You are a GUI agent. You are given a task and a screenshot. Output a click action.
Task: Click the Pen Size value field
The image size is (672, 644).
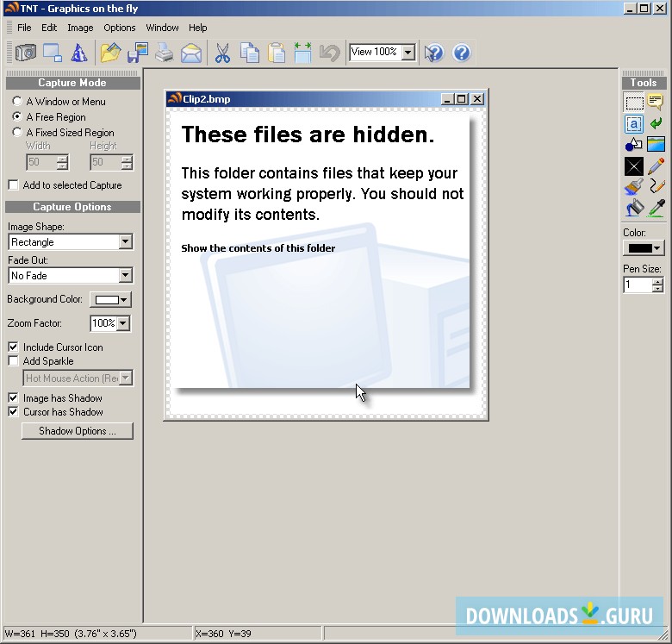click(x=638, y=284)
